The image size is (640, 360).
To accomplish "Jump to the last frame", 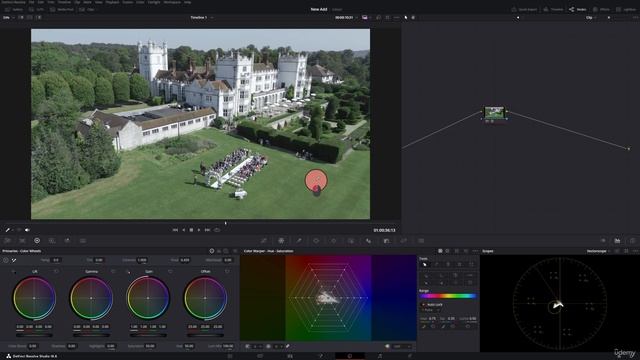I will 207,230.
